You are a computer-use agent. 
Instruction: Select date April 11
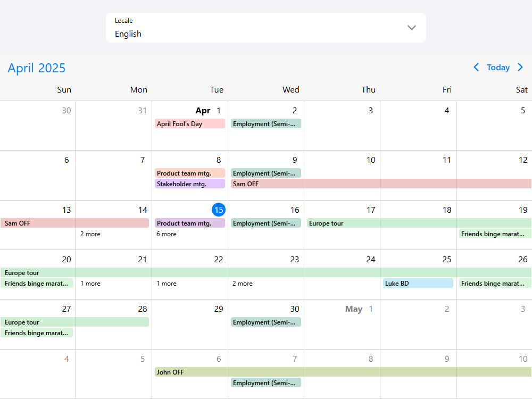coord(446,160)
